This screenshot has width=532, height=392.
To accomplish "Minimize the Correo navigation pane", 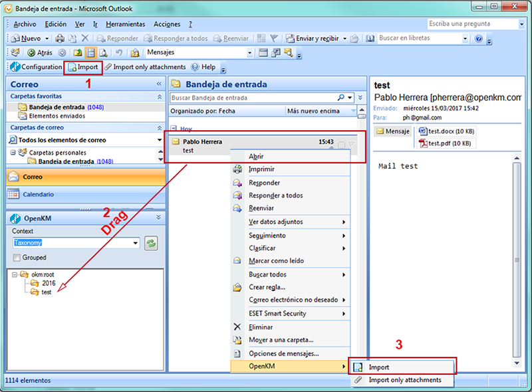I will click(159, 84).
